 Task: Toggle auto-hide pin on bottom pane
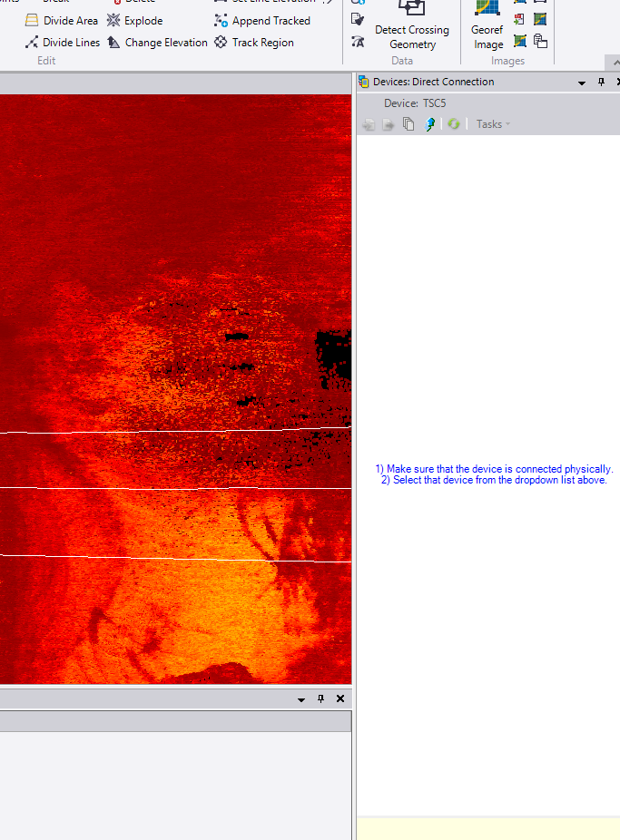320,698
